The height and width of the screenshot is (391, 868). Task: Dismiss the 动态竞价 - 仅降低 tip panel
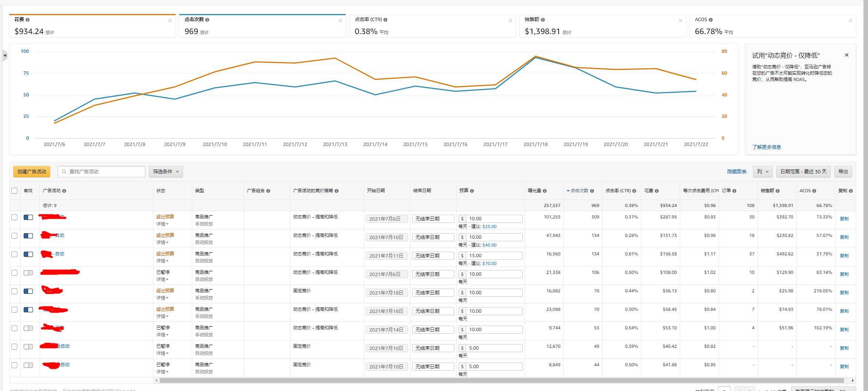pyautogui.click(x=847, y=55)
